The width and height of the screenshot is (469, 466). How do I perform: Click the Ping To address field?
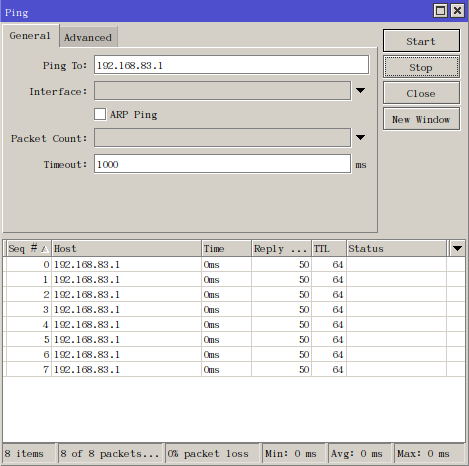point(231,65)
